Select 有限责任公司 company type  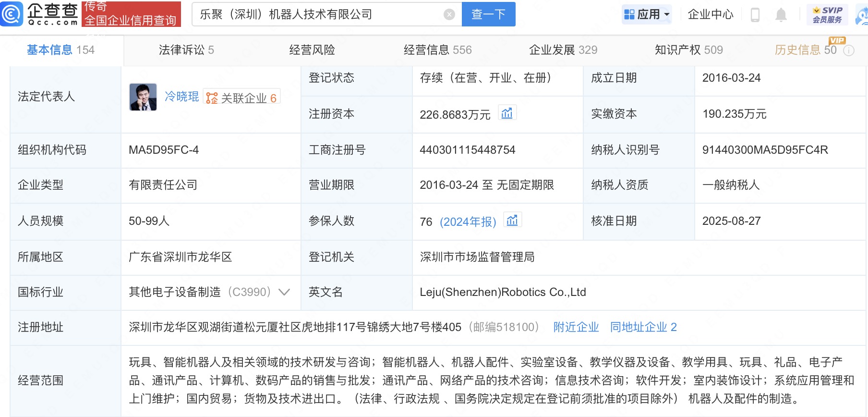163,185
